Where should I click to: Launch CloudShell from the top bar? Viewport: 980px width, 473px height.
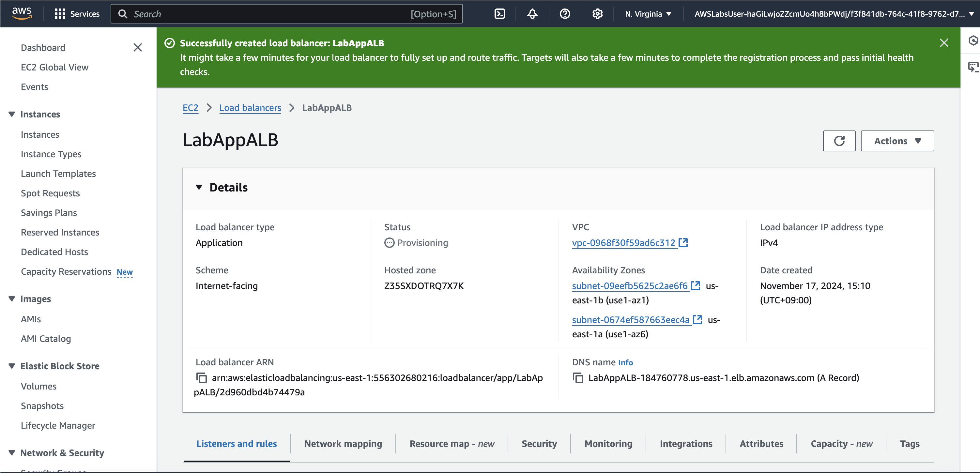(x=499, y=14)
